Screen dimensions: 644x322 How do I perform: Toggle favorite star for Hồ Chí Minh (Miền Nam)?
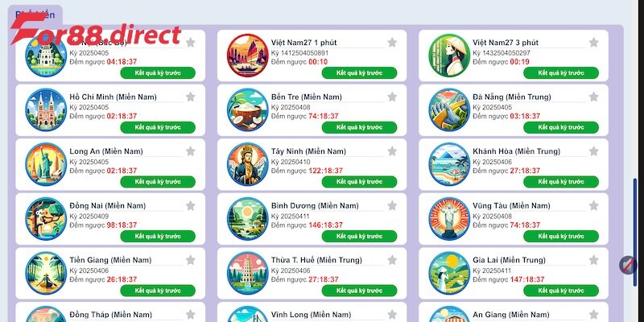190,97
